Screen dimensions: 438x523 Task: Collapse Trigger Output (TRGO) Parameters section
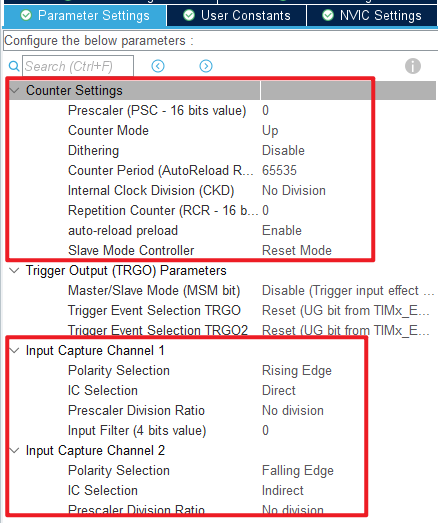coord(14,270)
